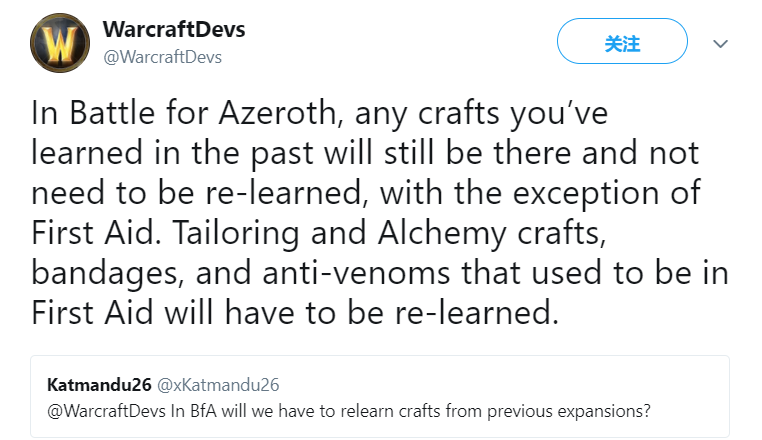
Task: Select the phrase 'Battle for Azeroth' in tweet
Action: click(x=203, y=113)
